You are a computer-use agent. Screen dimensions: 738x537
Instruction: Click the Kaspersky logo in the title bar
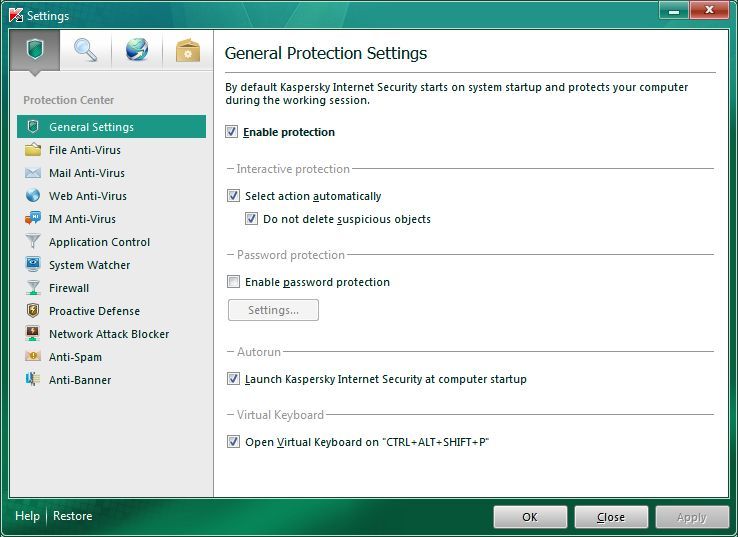16,15
